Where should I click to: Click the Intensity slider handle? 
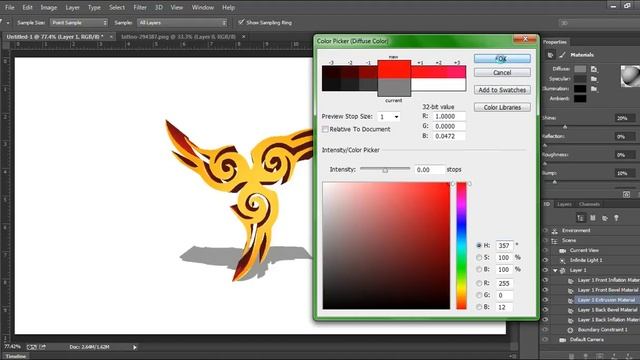pos(385,170)
